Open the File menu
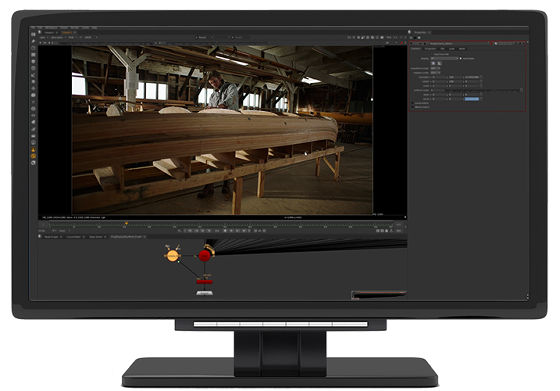This screenshot has width=560, height=391. coord(33,27)
